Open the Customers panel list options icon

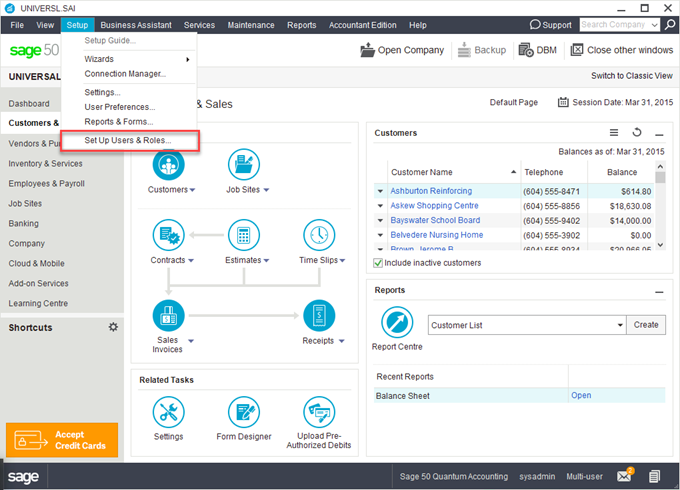pyautogui.click(x=614, y=132)
